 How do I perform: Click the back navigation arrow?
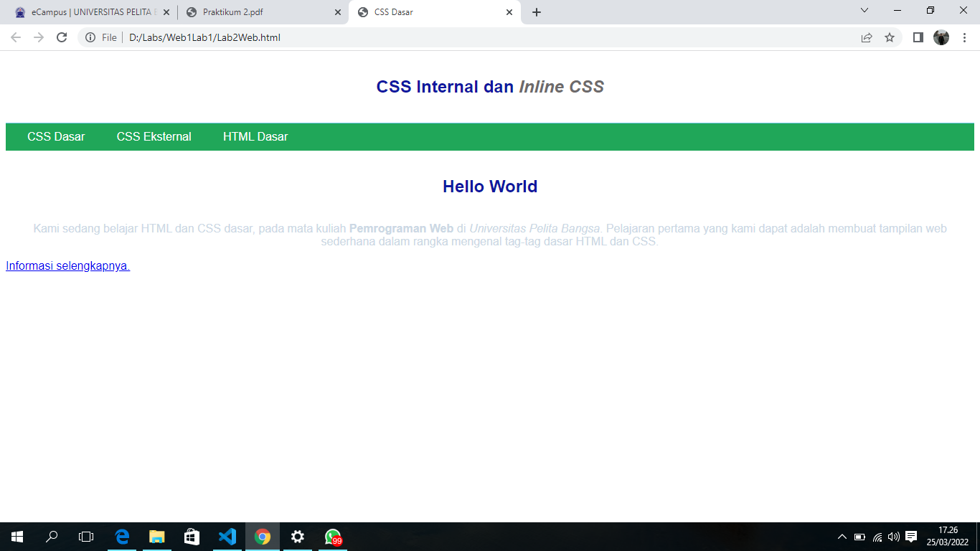coord(16,37)
